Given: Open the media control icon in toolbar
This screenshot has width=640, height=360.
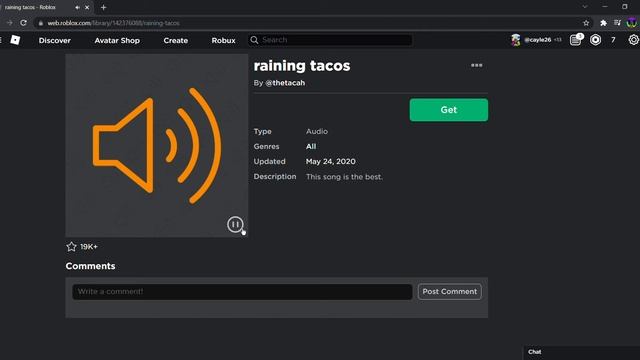Looking at the screenshot, I should tap(617, 23).
